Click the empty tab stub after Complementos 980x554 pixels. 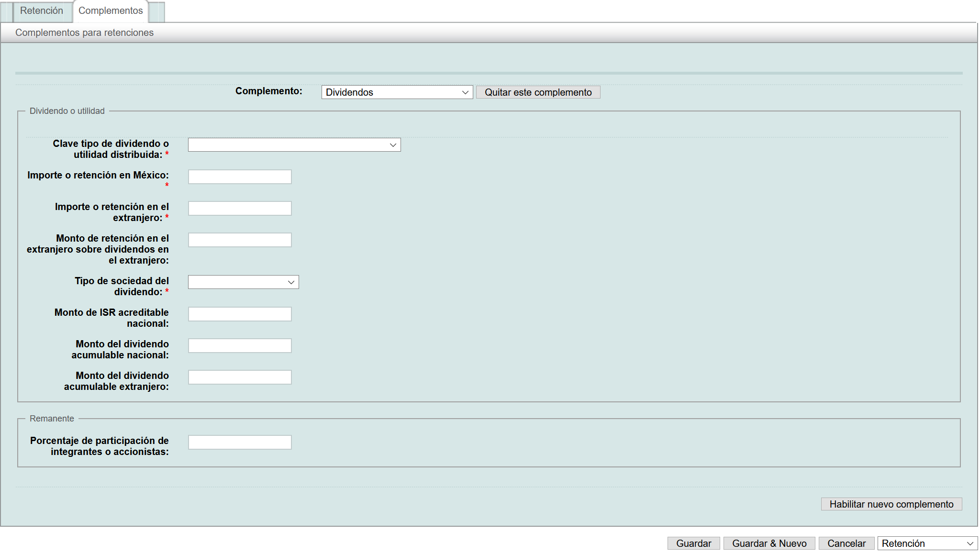click(157, 12)
